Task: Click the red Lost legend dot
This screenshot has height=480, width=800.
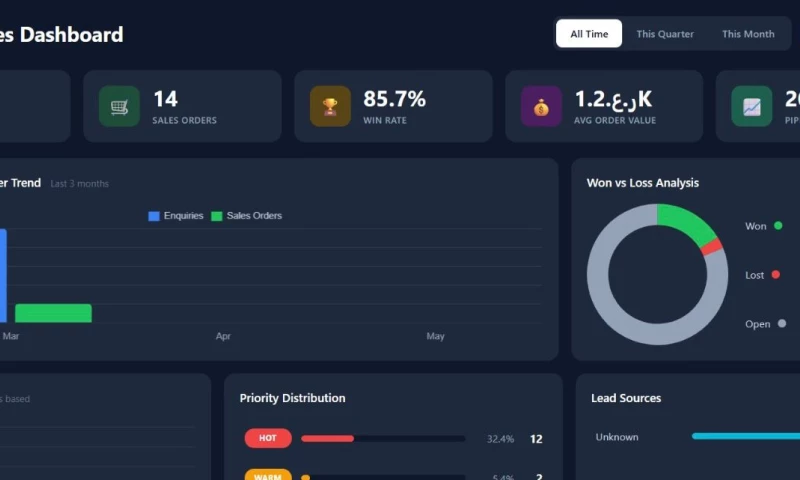Action: click(x=776, y=274)
